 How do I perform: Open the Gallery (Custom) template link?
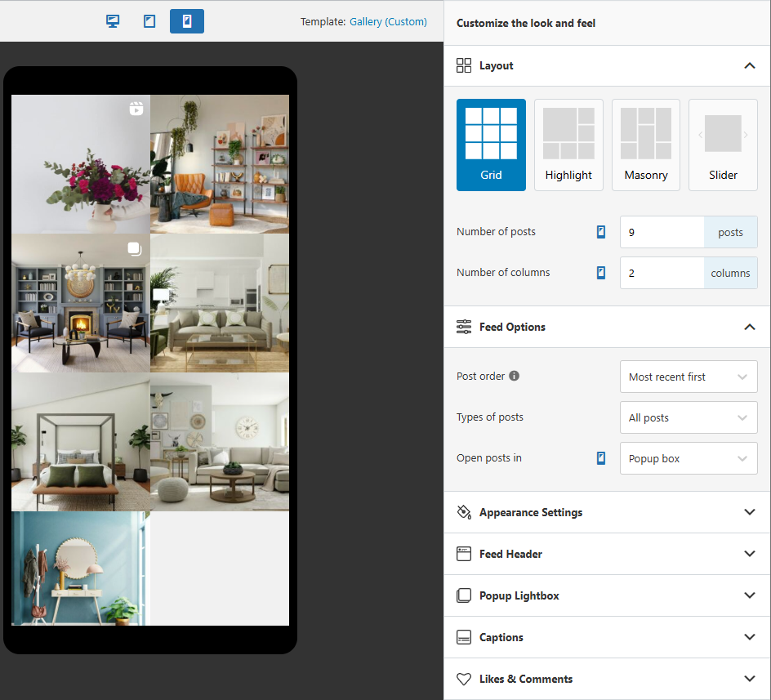click(388, 21)
